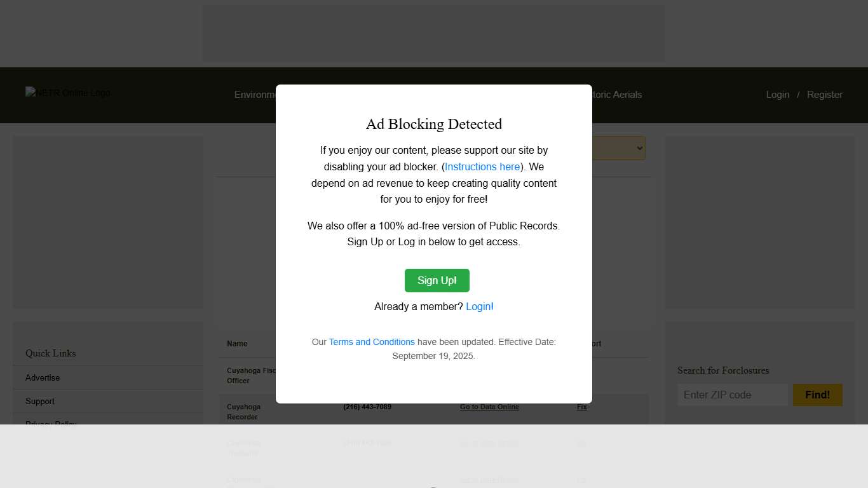Click the NETR Online logo image

pos(68,93)
